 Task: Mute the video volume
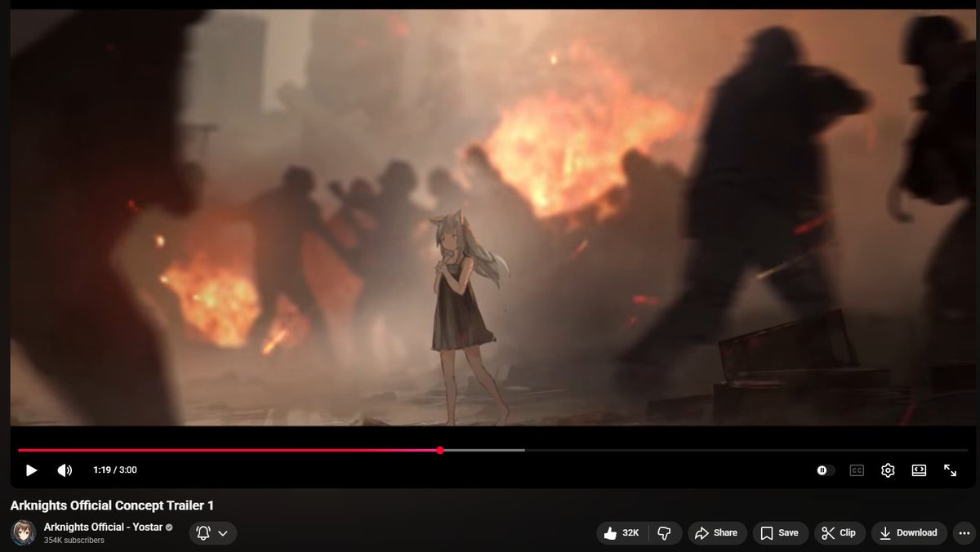(x=65, y=470)
